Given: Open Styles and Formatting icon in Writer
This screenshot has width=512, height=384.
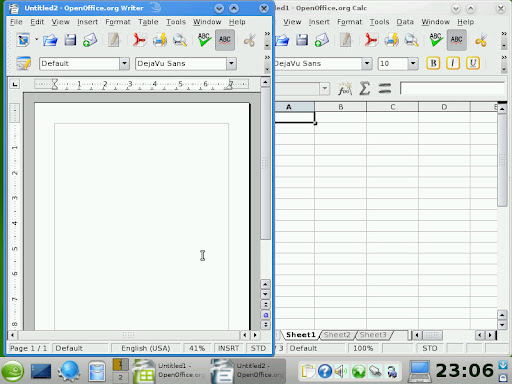Looking at the screenshot, I should pos(23,63).
